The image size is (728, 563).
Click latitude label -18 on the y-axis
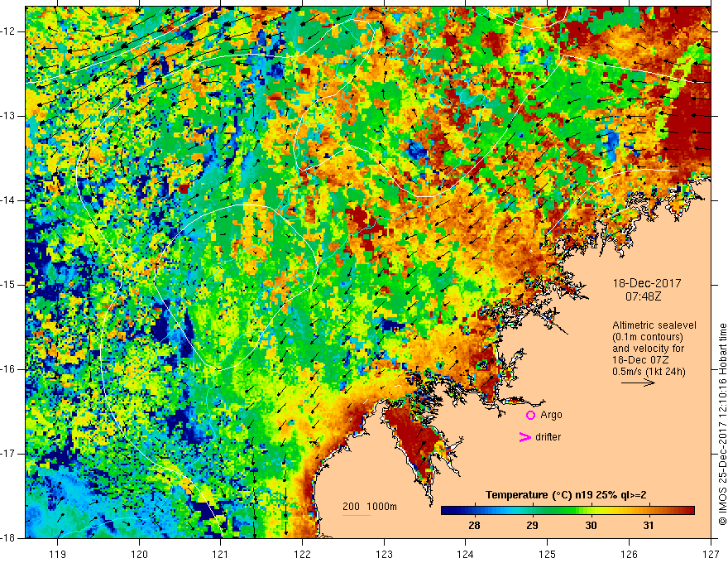pyautogui.click(x=8, y=538)
